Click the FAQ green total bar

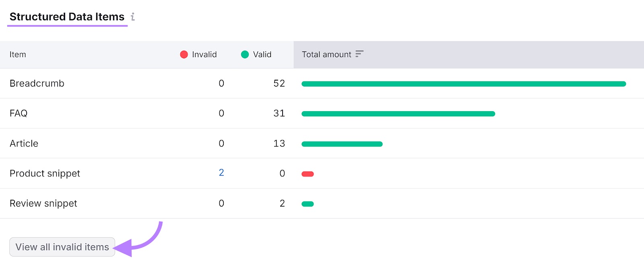[x=398, y=114]
